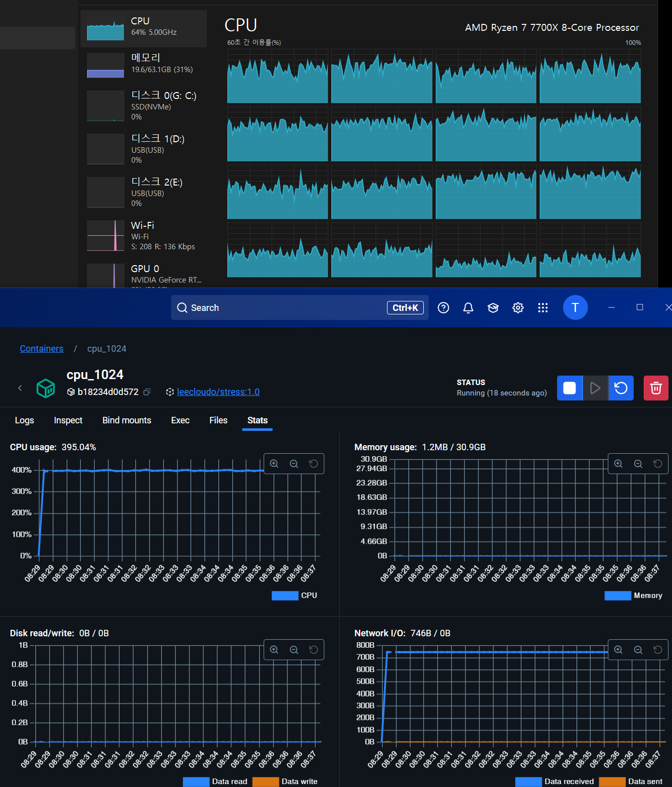Toggle the CPU legend series

(294, 595)
